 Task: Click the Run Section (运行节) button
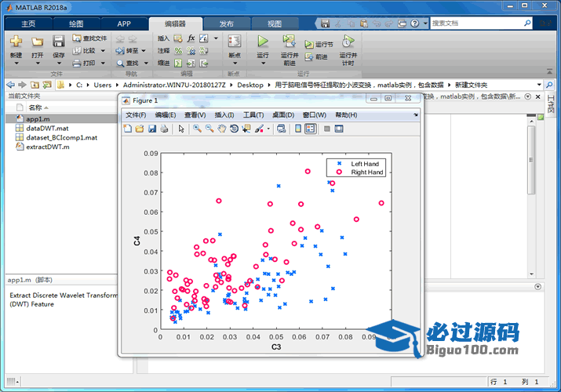tap(323, 45)
